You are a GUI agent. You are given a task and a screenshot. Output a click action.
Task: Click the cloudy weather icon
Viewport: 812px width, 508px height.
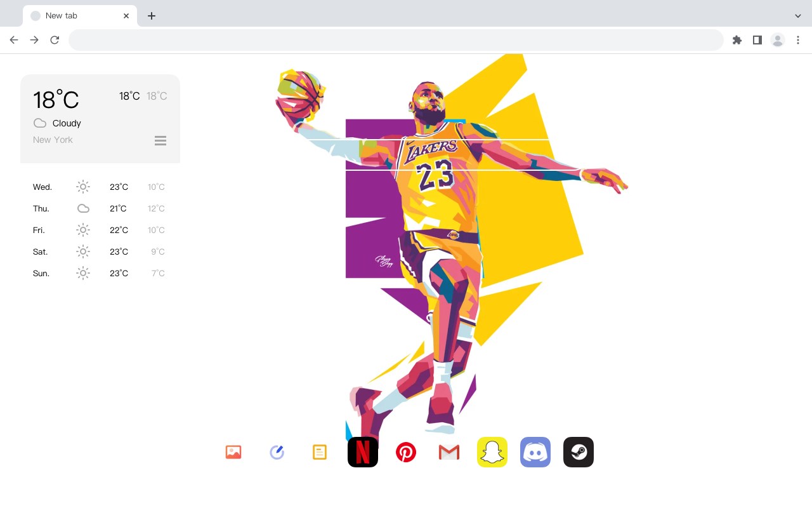40,123
